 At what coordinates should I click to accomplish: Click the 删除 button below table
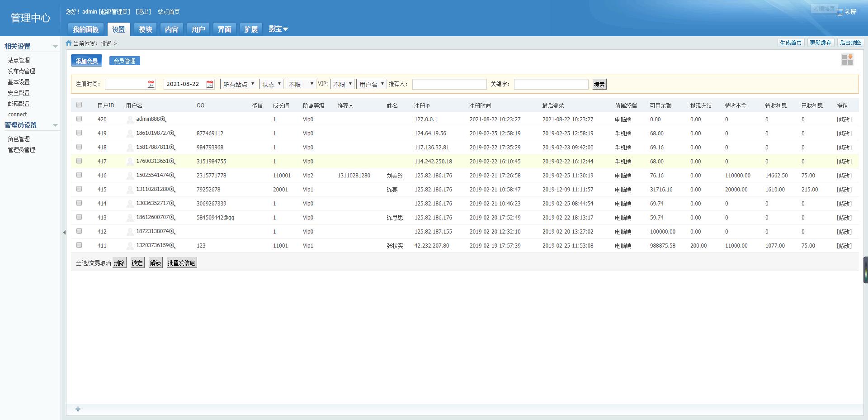point(119,263)
